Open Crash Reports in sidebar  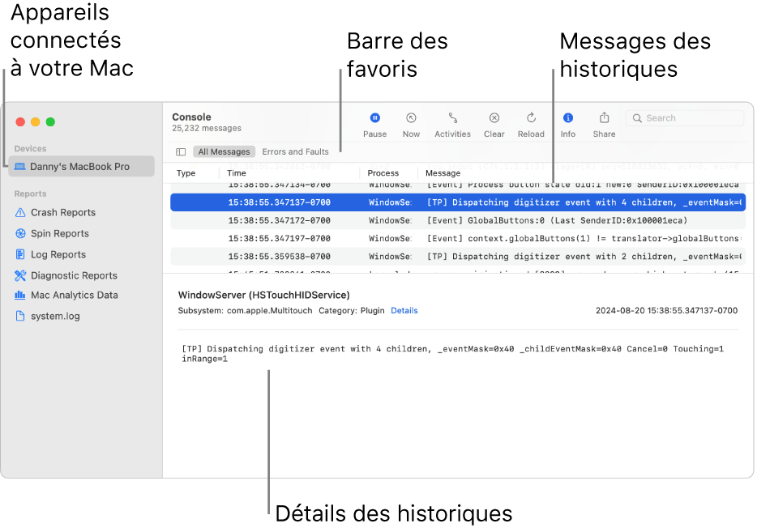click(62, 213)
